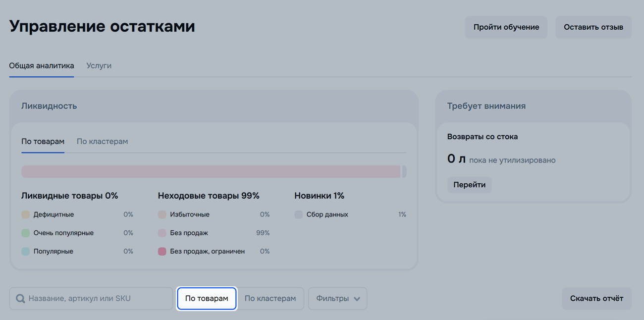Open the Общая аналитика tab
The height and width of the screenshot is (320, 644).
coord(42,65)
